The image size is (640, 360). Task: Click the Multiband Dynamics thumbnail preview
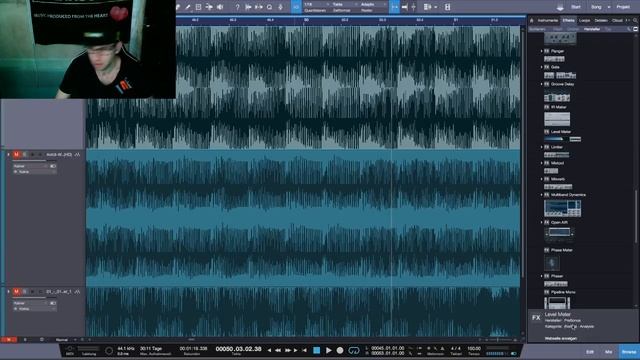coord(562,209)
